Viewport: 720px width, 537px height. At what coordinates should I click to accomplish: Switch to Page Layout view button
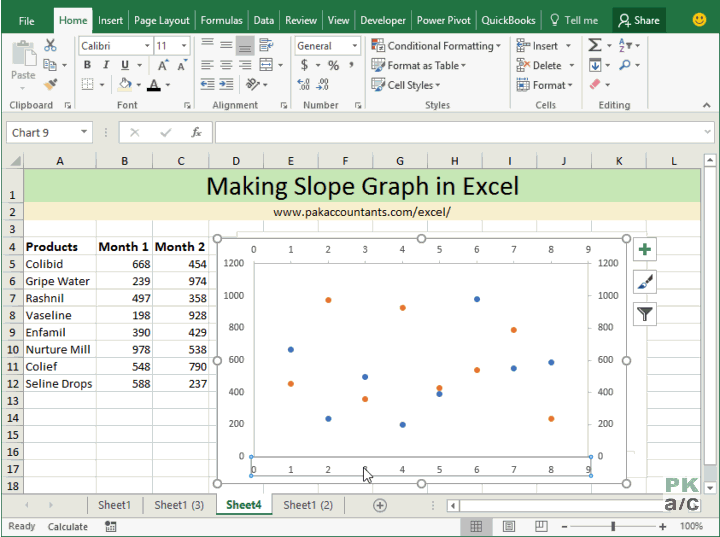pyautogui.click(x=508, y=526)
